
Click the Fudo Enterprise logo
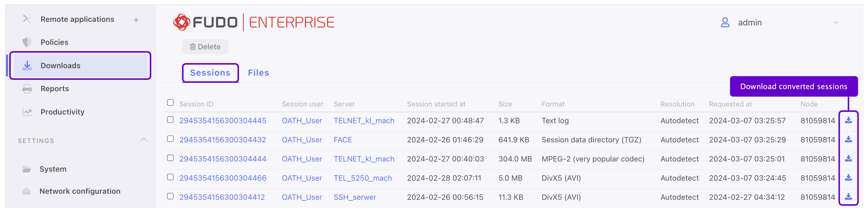[253, 22]
